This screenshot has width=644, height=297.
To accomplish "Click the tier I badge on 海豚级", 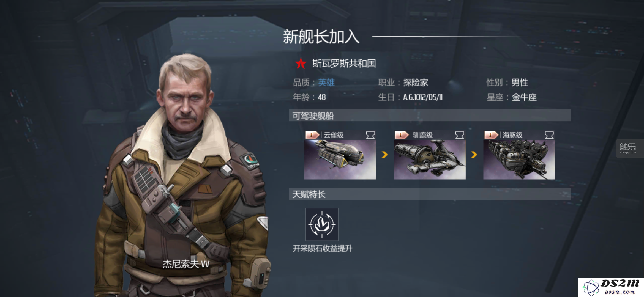I will coord(491,135).
